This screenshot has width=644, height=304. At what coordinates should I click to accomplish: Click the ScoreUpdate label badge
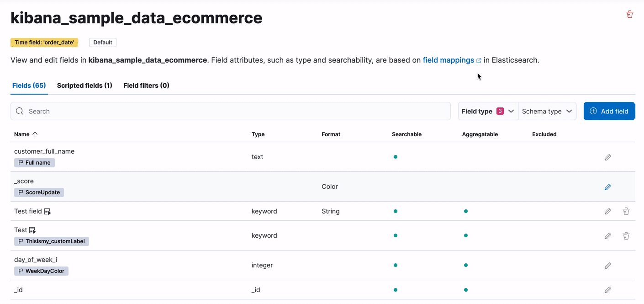pyautogui.click(x=39, y=192)
